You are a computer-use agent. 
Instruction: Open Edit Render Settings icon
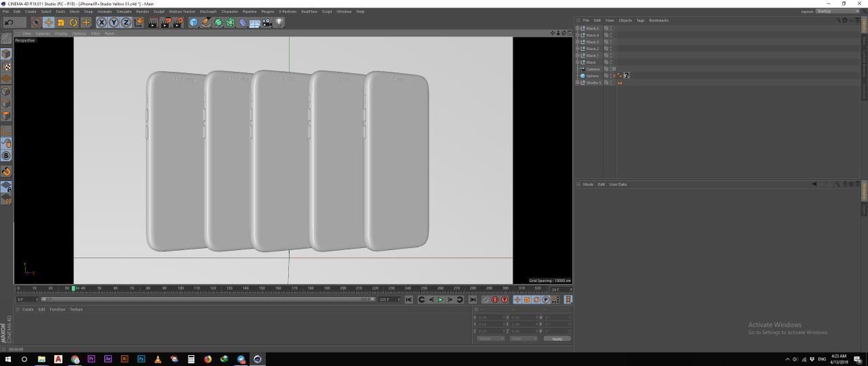click(x=178, y=22)
